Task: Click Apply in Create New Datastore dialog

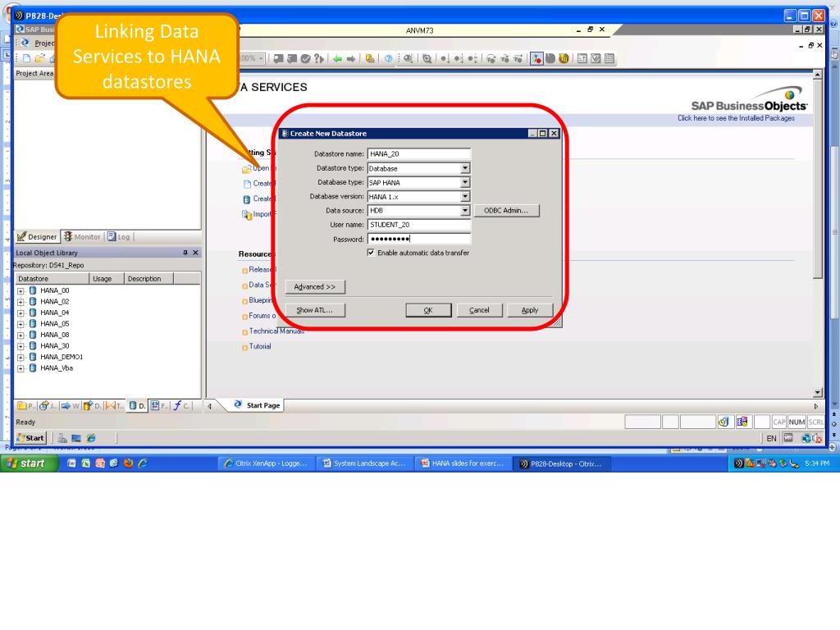Action: [x=530, y=310]
